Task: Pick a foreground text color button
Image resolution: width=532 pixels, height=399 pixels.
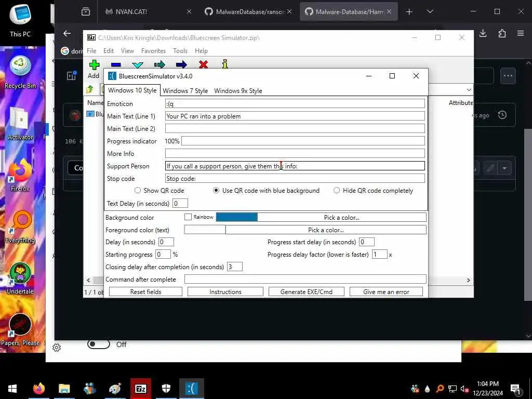Action: tap(326, 230)
